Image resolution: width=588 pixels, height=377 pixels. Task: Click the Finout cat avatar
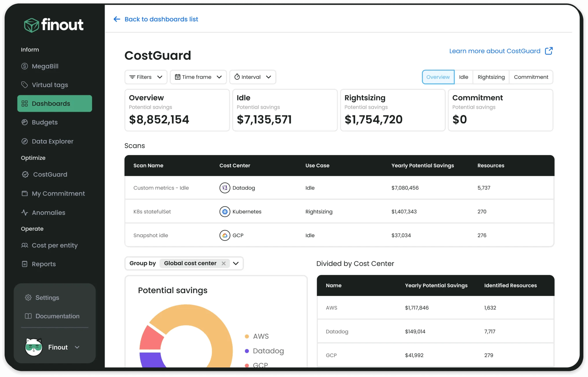(34, 347)
